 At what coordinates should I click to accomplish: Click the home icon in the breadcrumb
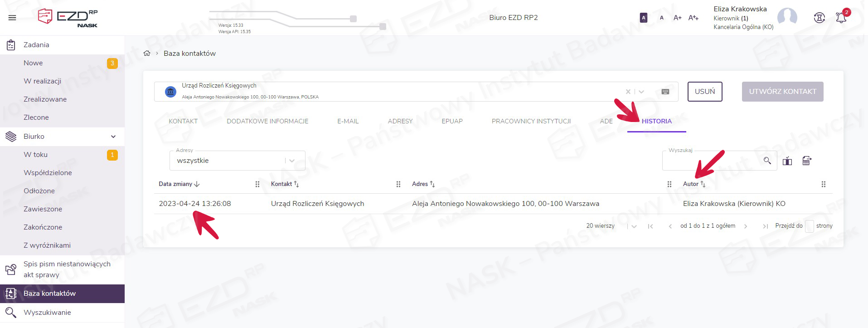(147, 54)
